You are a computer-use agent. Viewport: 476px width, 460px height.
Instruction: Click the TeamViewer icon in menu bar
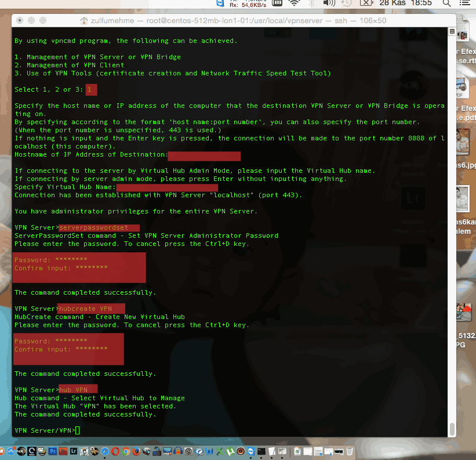[x=220, y=3]
